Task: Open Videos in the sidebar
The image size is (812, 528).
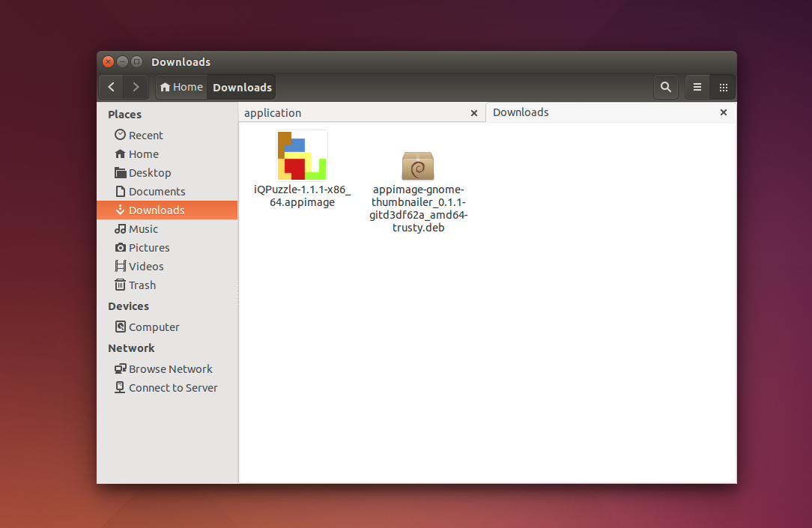Action: click(167, 267)
